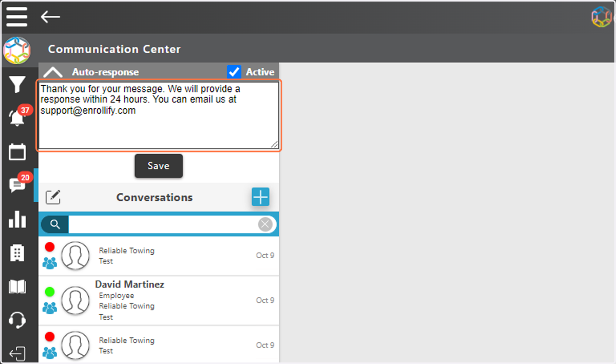The width and height of the screenshot is (616, 364).
Task: Open the funnel filter icon in sidebar
Action: (x=17, y=85)
